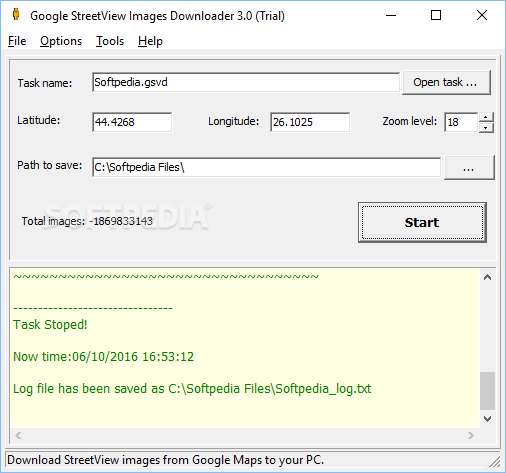The image size is (506, 473).
Task: Browse for save path with ellipsis button
Action: pyautogui.click(x=469, y=168)
